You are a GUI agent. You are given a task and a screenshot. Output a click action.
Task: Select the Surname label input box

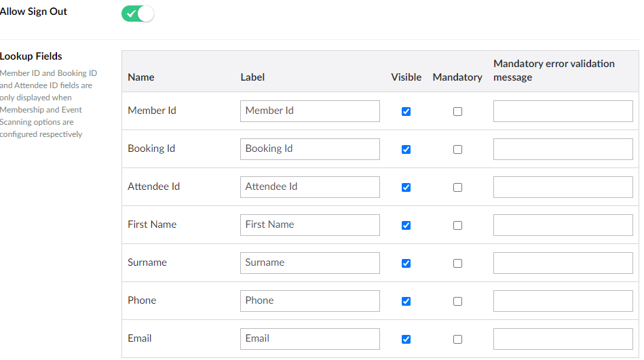[x=309, y=263]
